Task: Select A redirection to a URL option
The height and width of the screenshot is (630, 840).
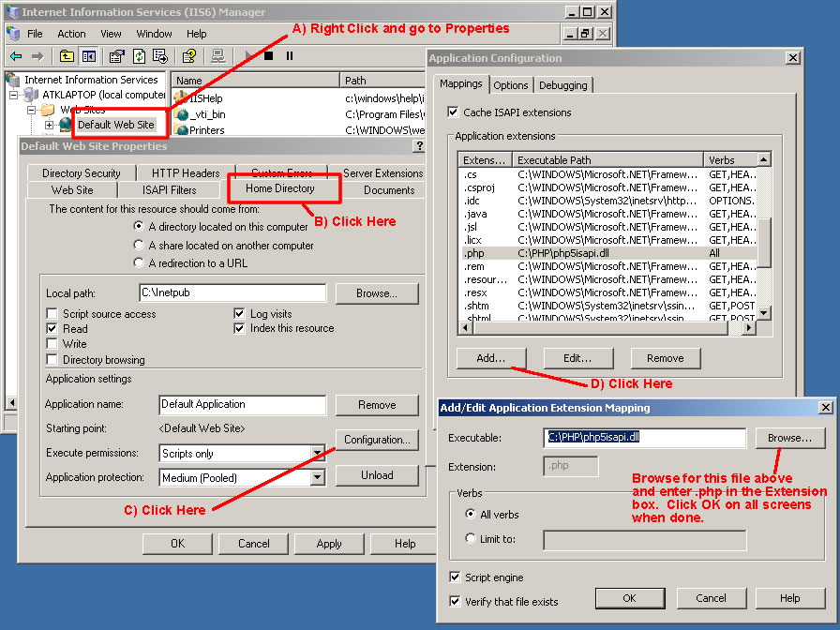Action: point(139,262)
